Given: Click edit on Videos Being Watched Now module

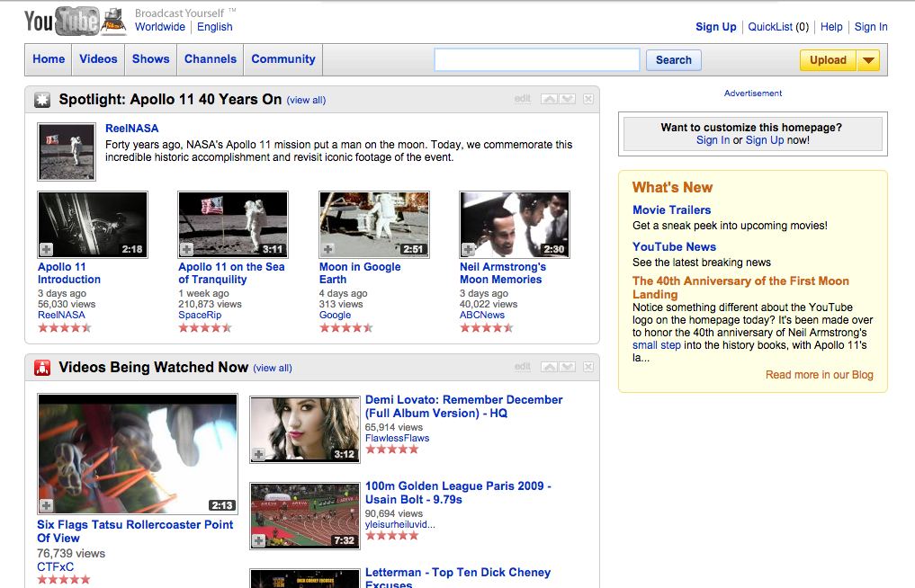Looking at the screenshot, I should click(x=522, y=366).
